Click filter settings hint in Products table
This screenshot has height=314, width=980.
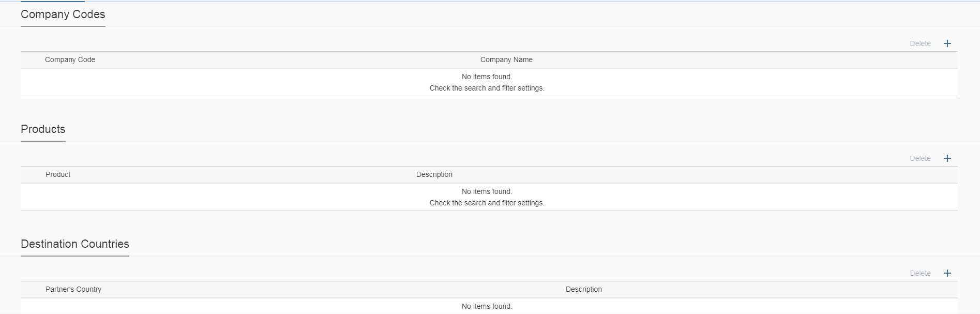[x=487, y=203]
